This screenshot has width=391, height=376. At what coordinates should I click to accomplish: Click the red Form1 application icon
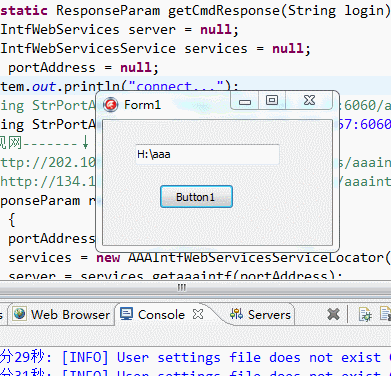pyautogui.click(x=111, y=105)
